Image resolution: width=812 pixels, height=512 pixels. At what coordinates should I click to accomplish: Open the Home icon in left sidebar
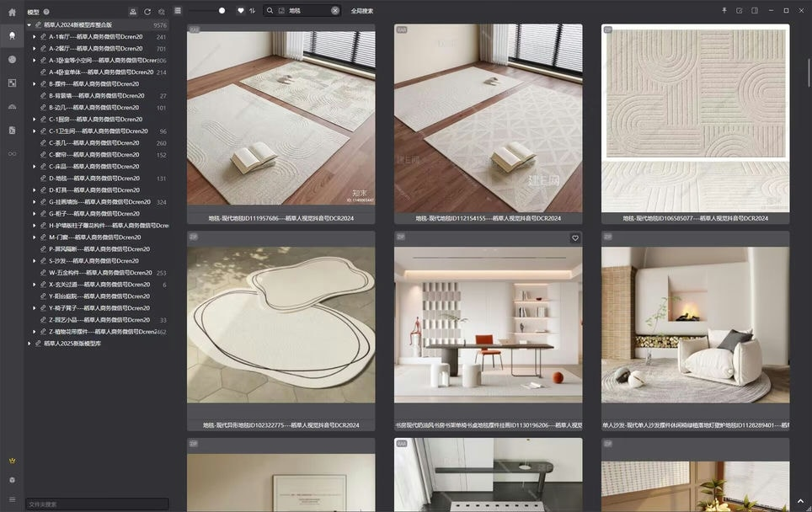pos(12,12)
